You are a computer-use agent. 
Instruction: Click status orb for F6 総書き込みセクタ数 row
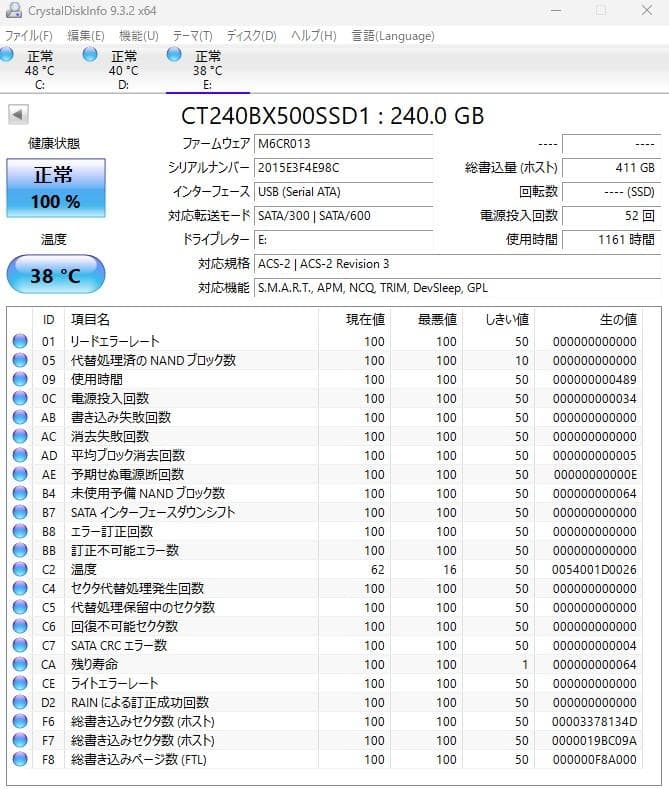coord(20,722)
